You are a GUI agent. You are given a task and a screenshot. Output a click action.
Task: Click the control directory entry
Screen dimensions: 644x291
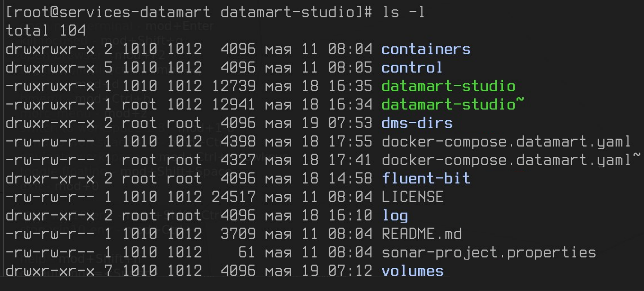coord(411,68)
